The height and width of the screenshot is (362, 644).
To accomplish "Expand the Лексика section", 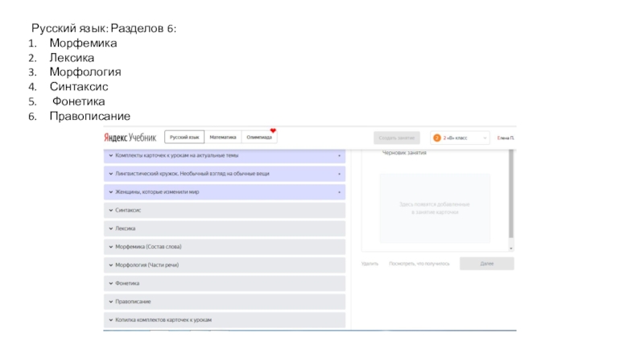I will coord(225,228).
